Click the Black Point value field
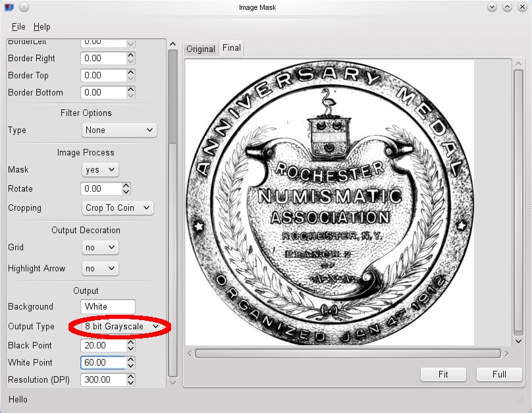This screenshot has width=532, height=413. click(x=104, y=345)
